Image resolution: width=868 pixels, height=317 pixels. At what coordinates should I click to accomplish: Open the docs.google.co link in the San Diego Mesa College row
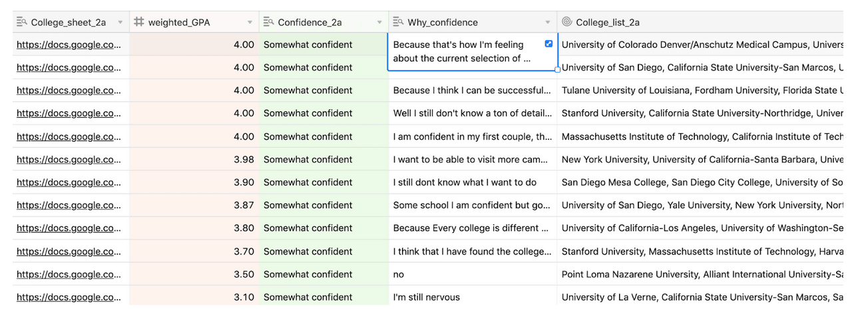69,182
